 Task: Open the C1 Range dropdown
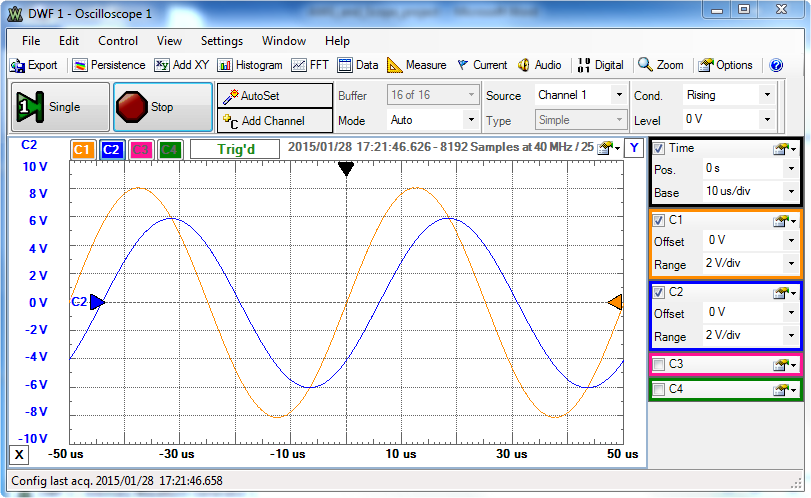pos(750,263)
